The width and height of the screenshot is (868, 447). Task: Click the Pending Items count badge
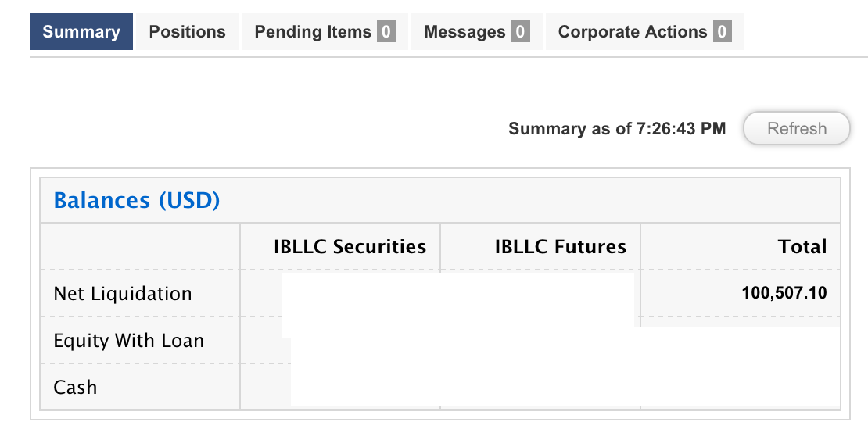pos(386,32)
